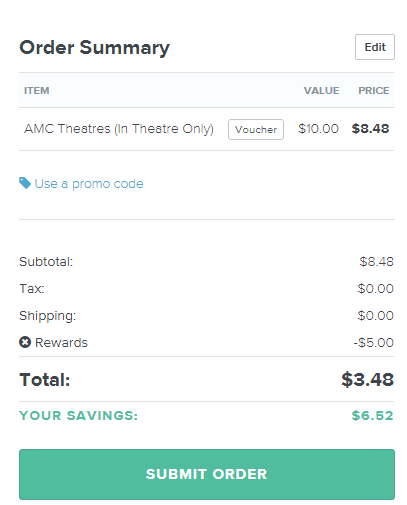407x505 pixels.
Task: Click the Tax $0.00 amount
Action: click(376, 288)
